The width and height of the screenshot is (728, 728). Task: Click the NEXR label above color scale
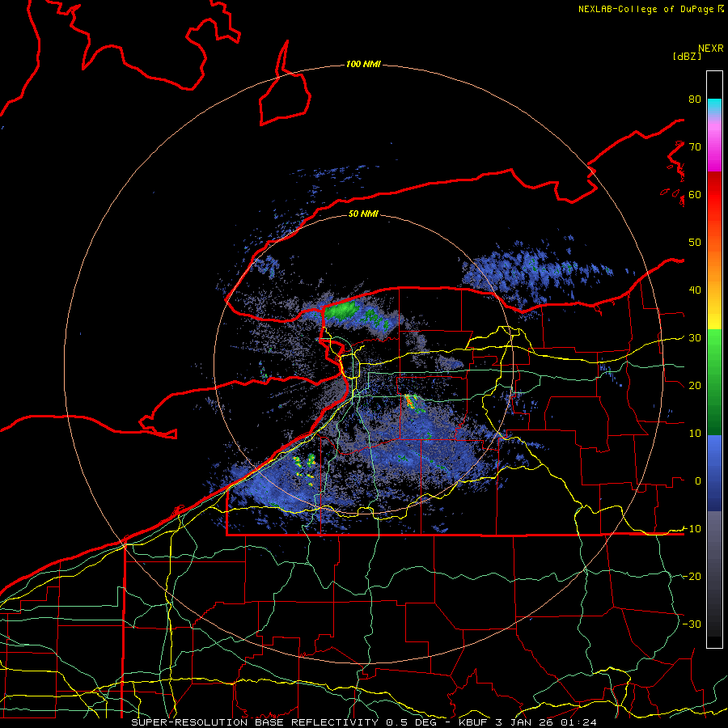coord(711,49)
